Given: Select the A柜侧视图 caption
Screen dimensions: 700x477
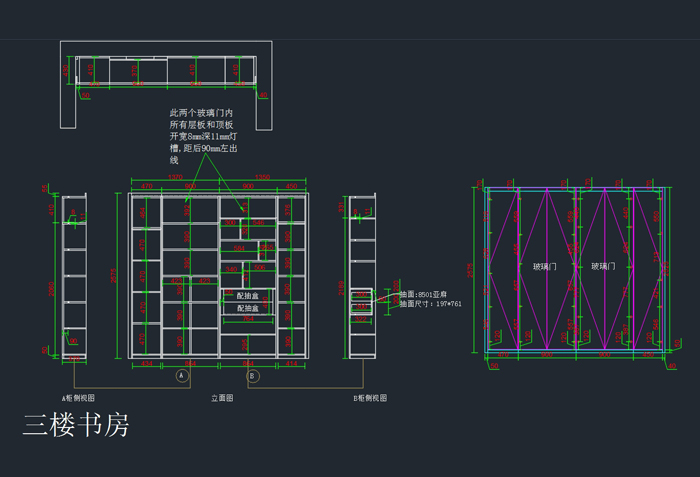Looking at the screenshot, I should [81, 398].
